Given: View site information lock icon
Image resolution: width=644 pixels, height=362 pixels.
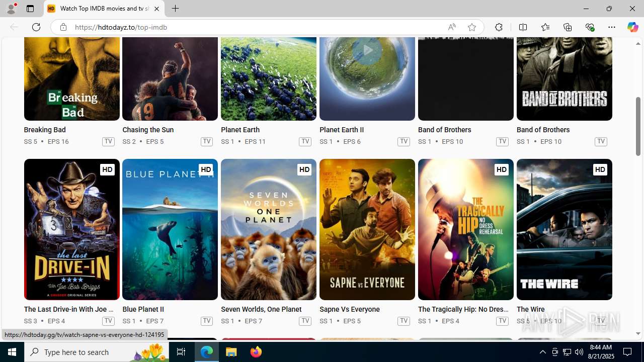Looking at the screenshot, I should click(x=63, y=27).
